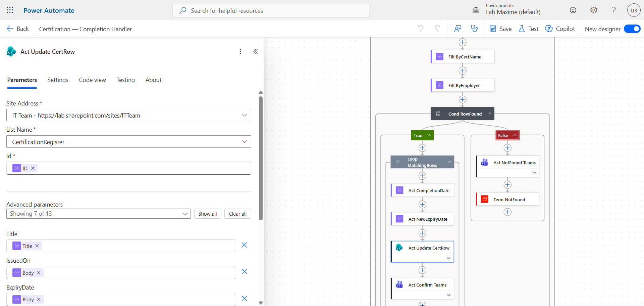Select the Filt ByCertName action node
The width and height of the screenshot is (644, 306).
click(463, 57)
